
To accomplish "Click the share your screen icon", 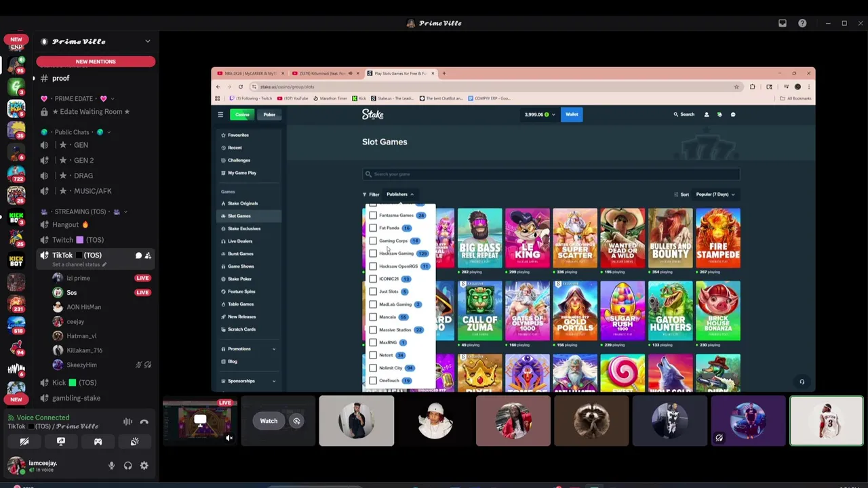I will 61,441.
